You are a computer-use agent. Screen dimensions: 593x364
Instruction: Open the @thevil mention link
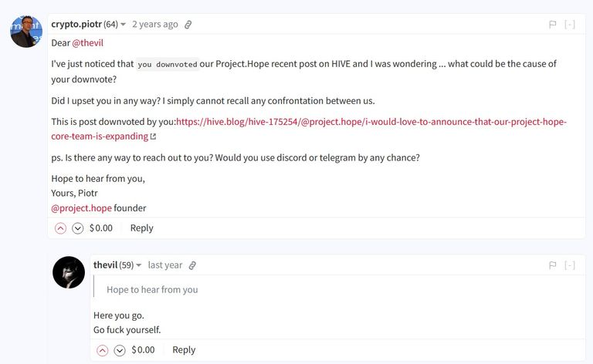pyautogui.click(x=87, y=43)
